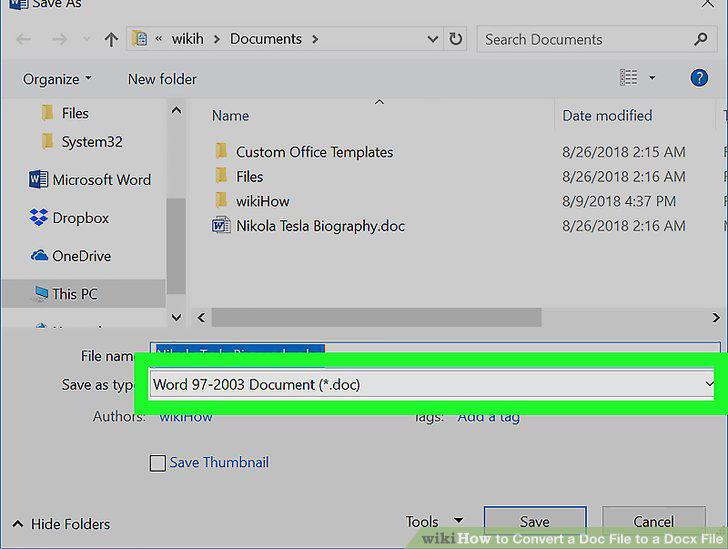Select wikih in the address path
Viewport: 728px width, 549px height.
point(188,39)
